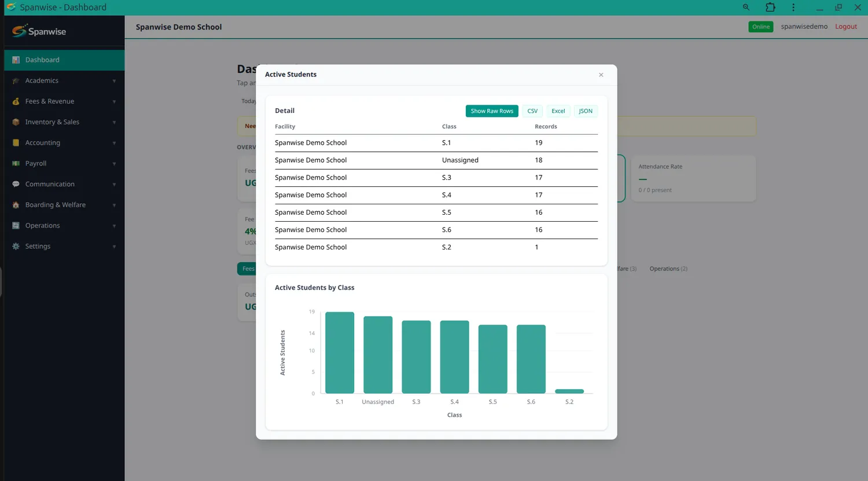Click the S.2 bar in chart
This screenshot has height=481, width=868.
569,391
